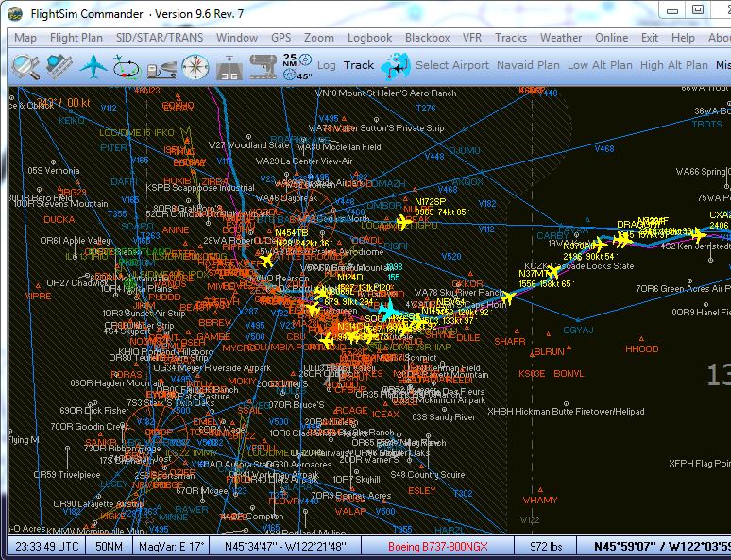731x560 pixels.
Task: Click the WHAMY waypoint label
Action: tap(540, 501)
